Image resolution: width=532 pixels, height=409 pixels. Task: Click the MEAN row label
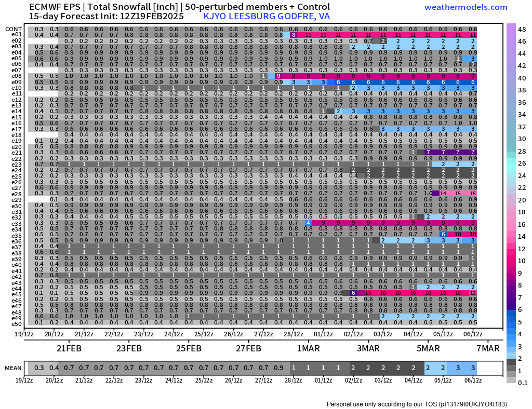(13, 368)
